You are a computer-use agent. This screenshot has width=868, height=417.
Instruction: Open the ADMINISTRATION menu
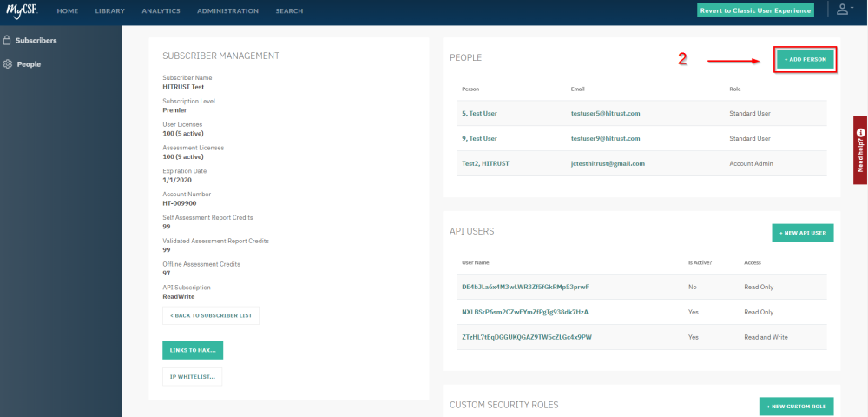point(227,11)
